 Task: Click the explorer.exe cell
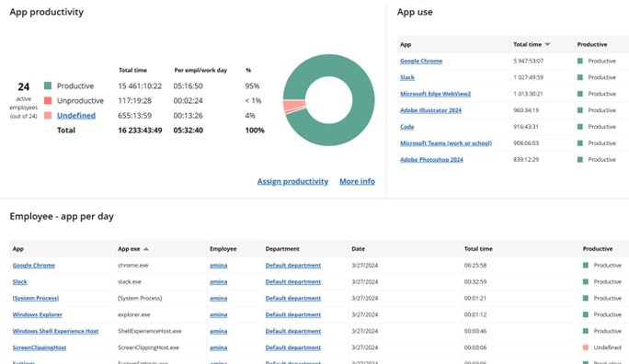click(134, 314)
